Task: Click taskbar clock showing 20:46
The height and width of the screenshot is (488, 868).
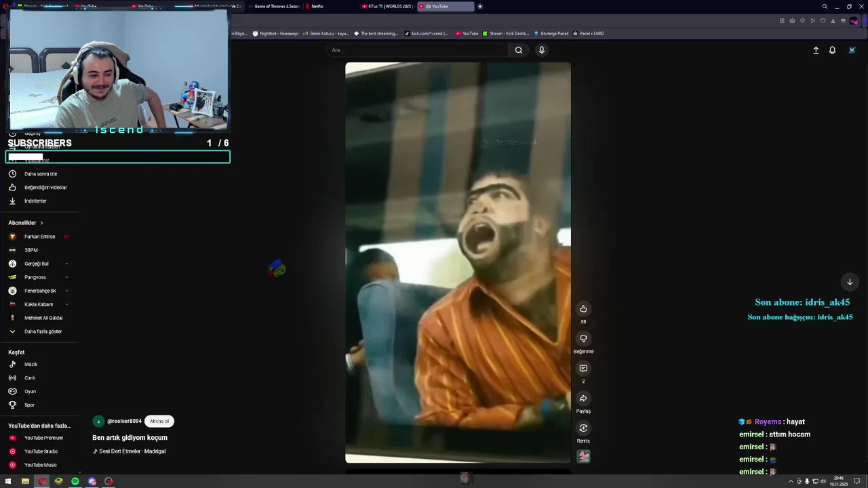Action: (839, 481)
